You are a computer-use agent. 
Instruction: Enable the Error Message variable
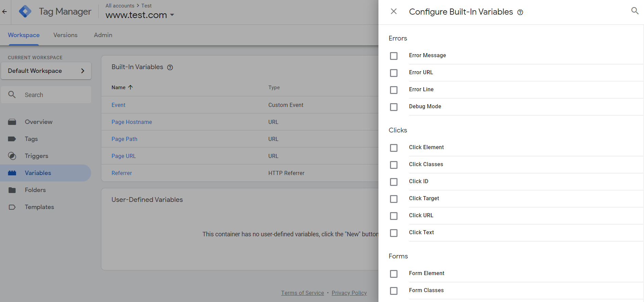[394, 56]
